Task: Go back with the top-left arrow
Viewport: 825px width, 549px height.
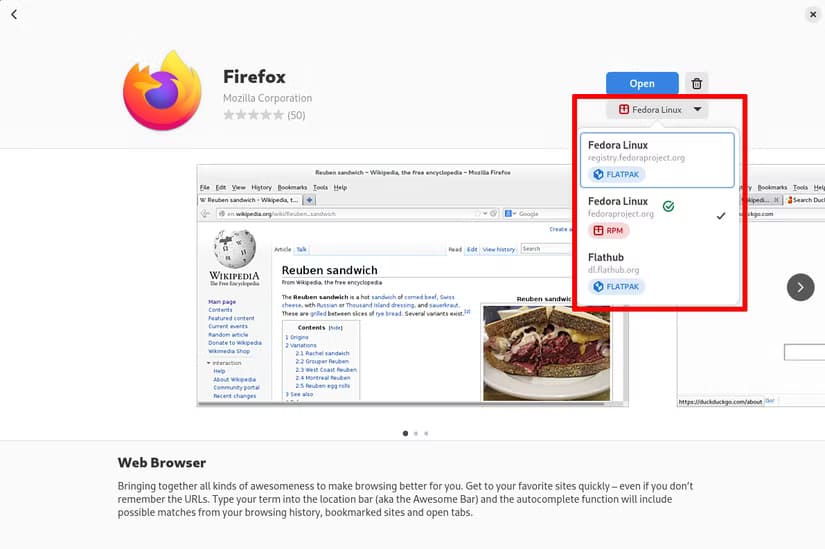Action: tap(14, 15)
